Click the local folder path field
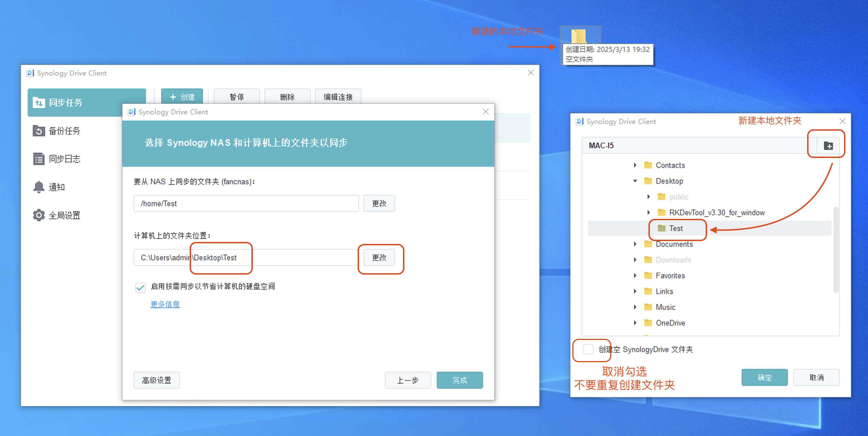This screenshot has width=868, height=436. click(x=246, y=257)
